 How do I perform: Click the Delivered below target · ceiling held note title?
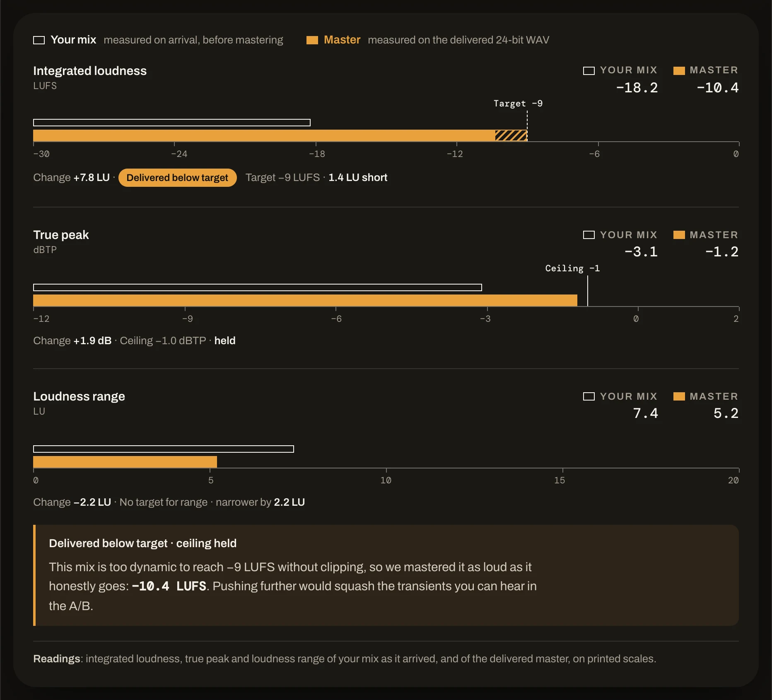coord(143,543)
